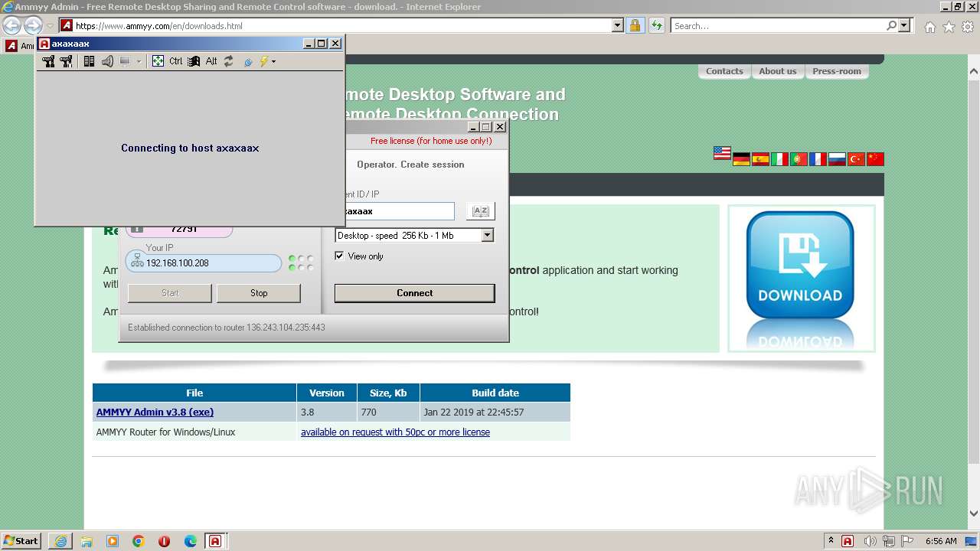The height and width of the screenshot is (551, 980).
Task: Click the monitor display icon in axaxaax toolbar
Action: point(125,61)
